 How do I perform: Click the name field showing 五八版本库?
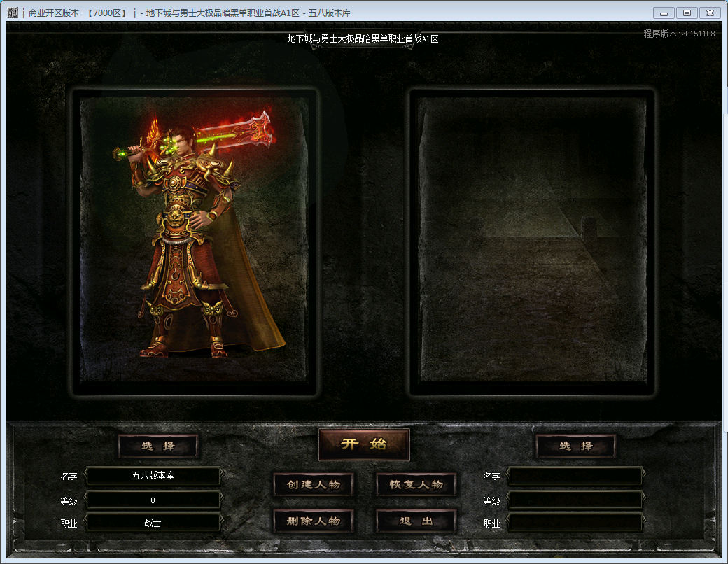click(x=153, y=476)
